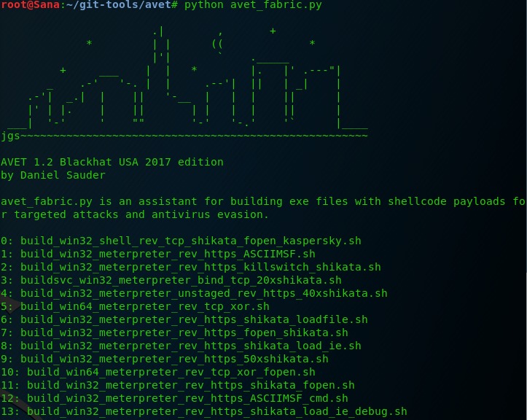Click the jgs signature under the ASCII skyline
Image resolution: width=527 pixels, height=420 pixels.
tap(10, 136)
